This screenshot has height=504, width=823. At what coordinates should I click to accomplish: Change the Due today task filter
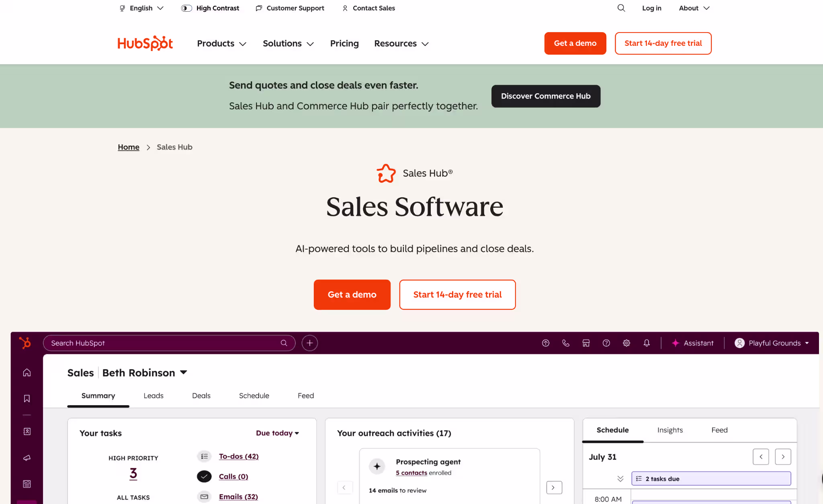click(x=277, y=433)
